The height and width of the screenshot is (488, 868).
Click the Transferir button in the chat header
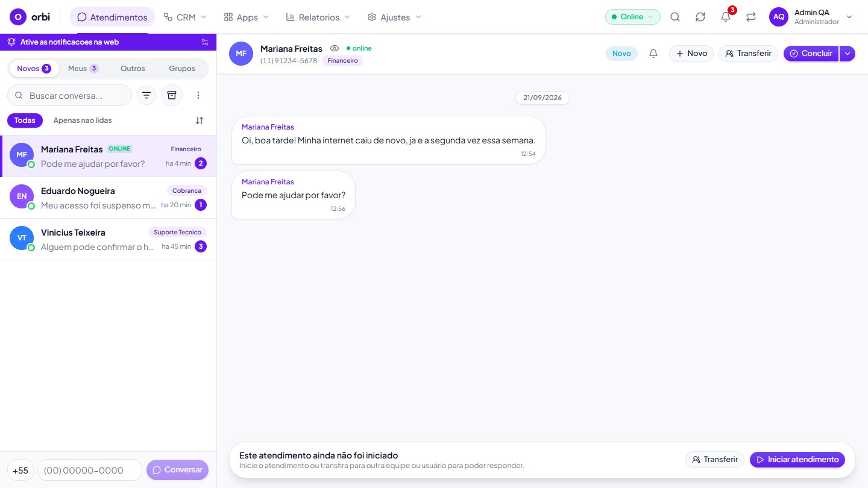[749, 54]
